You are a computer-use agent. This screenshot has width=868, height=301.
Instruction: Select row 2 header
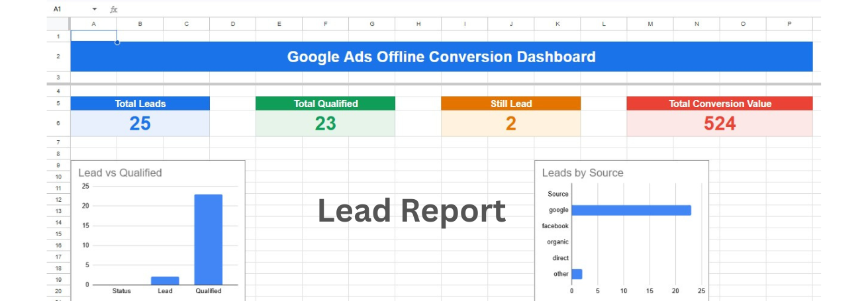58,57
